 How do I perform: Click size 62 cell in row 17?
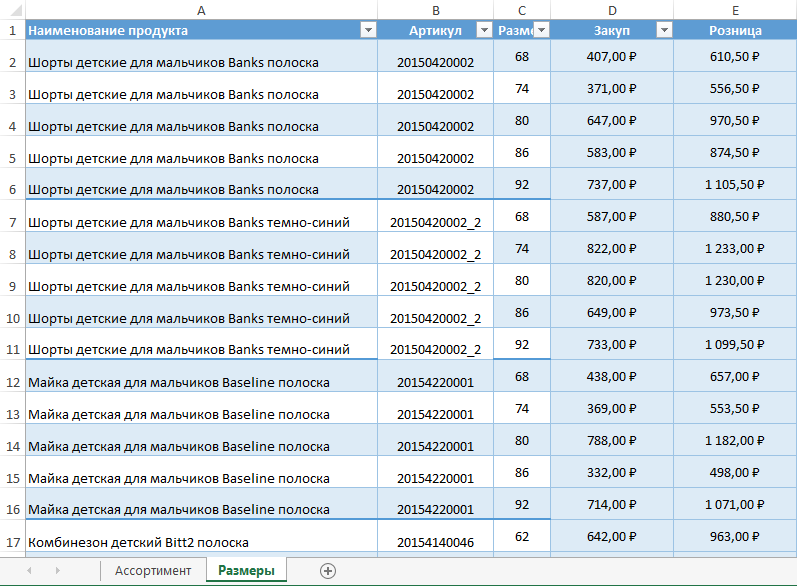[522, 537]
